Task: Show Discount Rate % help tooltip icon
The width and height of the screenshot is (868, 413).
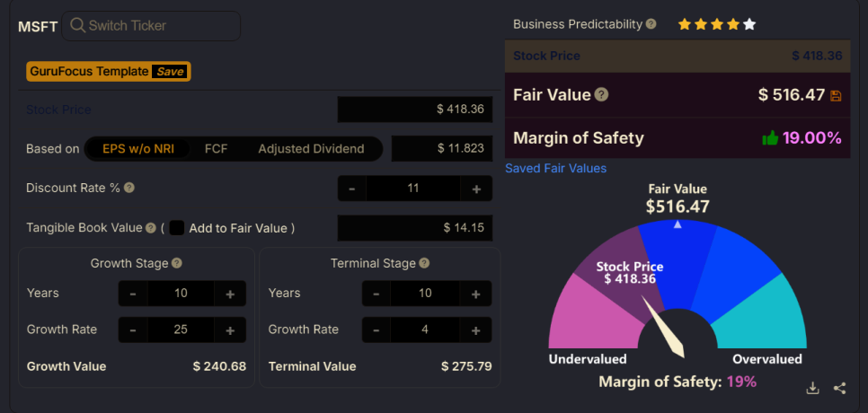Action: click(129, 188)
